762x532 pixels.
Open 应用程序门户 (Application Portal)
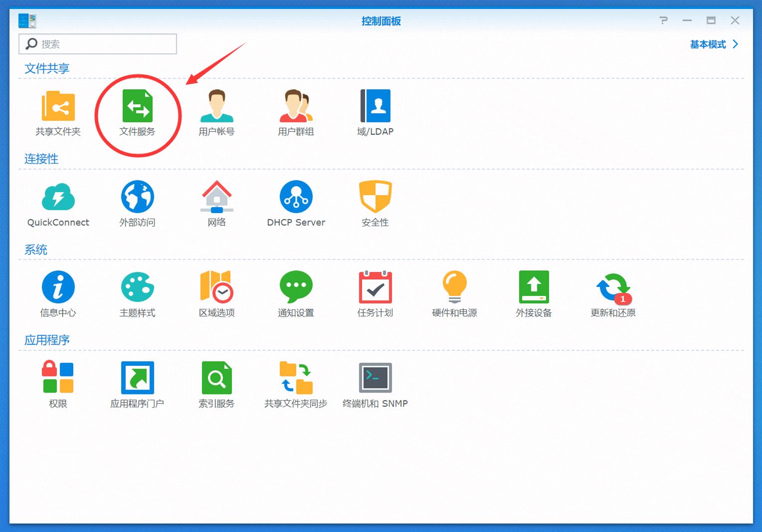(x=137, y=378)
